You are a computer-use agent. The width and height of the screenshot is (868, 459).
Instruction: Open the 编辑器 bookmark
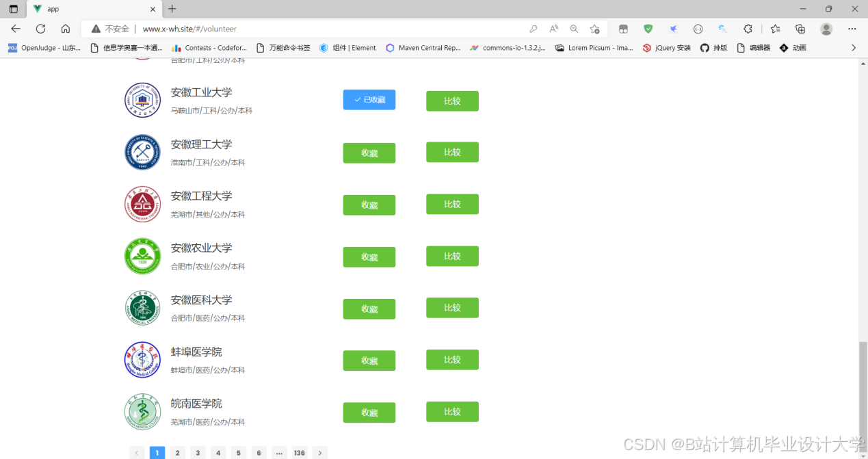[x=753, y=48]
